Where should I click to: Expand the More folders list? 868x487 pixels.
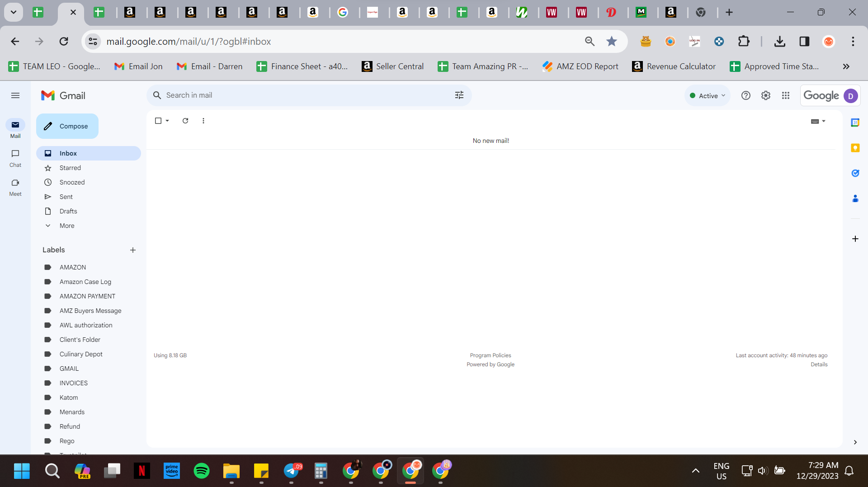(x=89, y=226)
